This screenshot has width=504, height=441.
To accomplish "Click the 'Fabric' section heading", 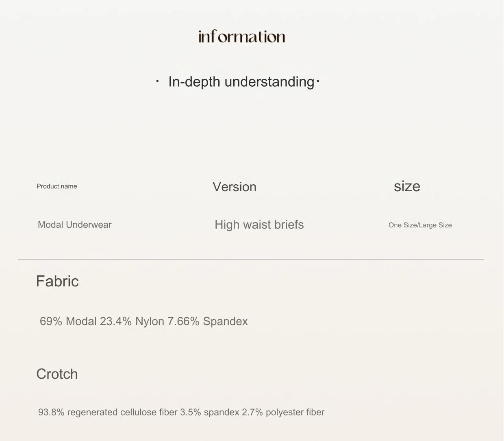I will click(x=57, y=281).
